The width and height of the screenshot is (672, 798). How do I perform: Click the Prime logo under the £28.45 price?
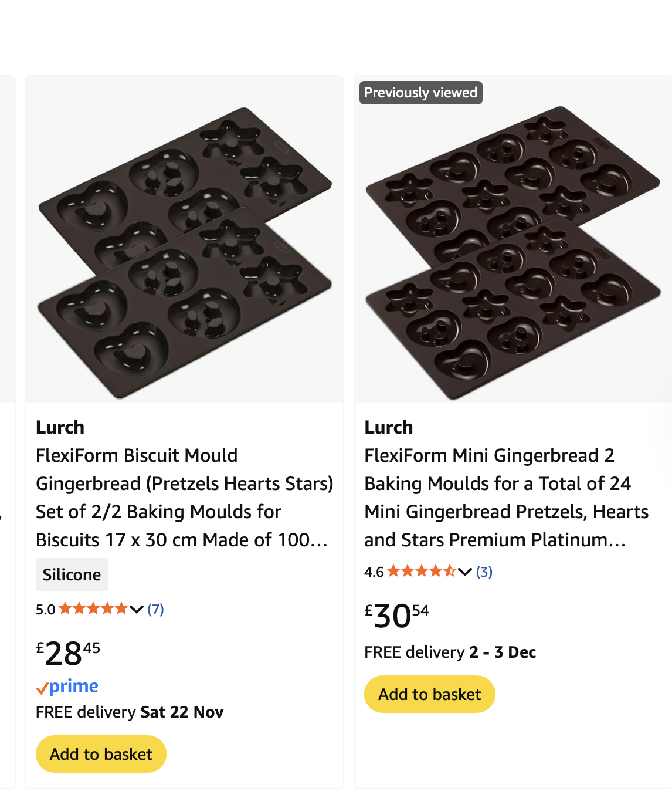click(67, 687)
